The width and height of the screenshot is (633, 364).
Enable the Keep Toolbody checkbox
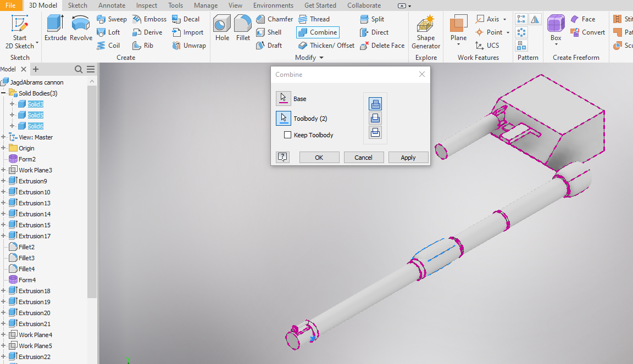click(x=287, y=135)
